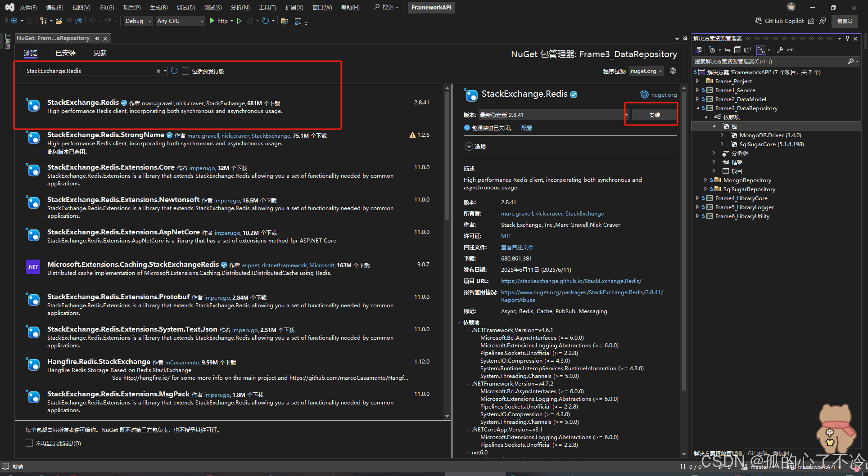Viewport: 868px width, 476px height.
Task: Switch to the Installed tab 已安装
Action: click(x=66, y=53)
